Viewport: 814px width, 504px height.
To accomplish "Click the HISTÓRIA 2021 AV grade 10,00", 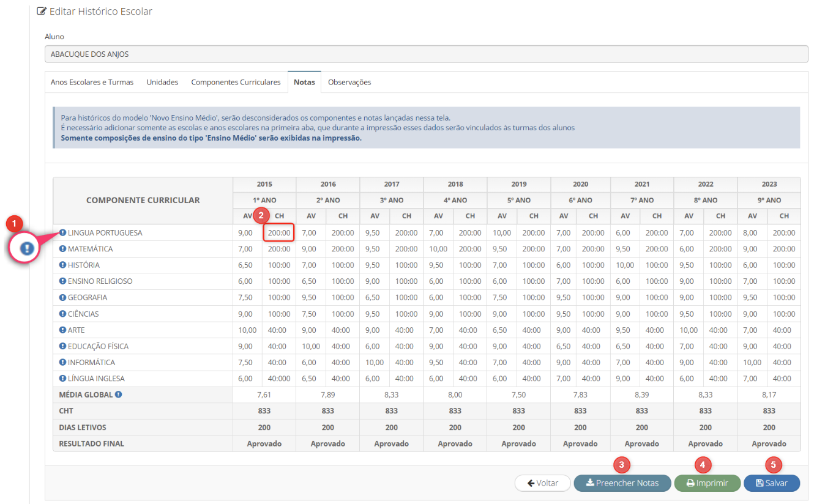I will pyautogui.click(x=625, y=265).
